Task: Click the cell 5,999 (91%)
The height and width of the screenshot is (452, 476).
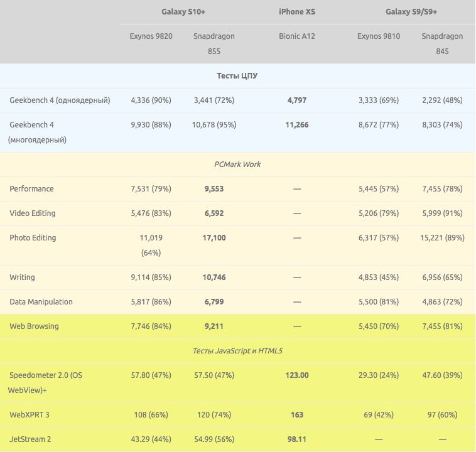Action: [x=442, y=213]
